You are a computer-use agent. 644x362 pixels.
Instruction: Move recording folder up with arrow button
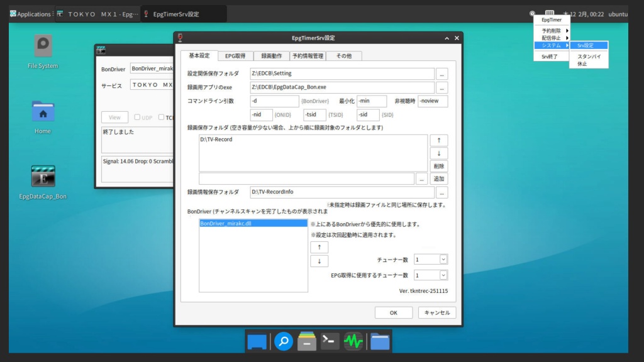pyautogui.click(x=438, y=140)
